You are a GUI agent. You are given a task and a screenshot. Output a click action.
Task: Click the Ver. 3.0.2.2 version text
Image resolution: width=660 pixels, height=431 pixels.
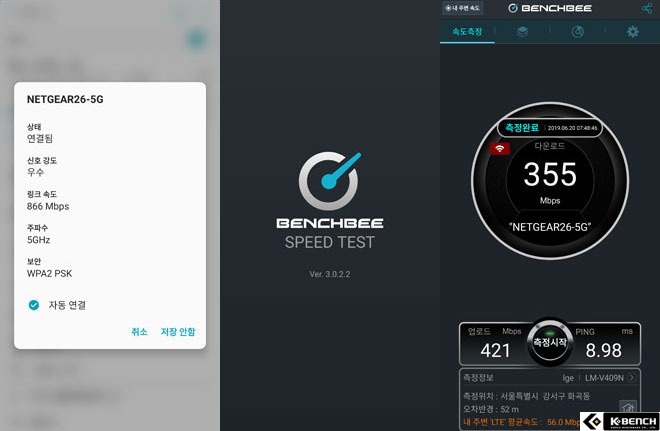[x=330, y=274]
